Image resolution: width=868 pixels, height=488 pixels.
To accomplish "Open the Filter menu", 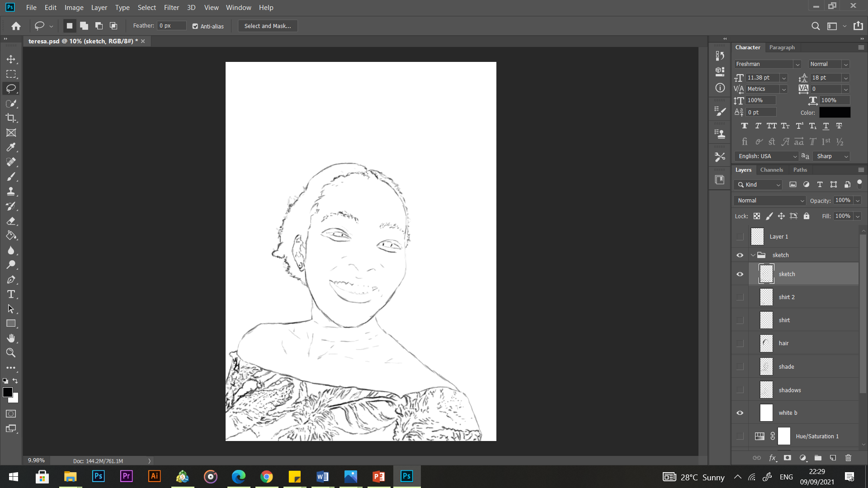I will (171, 7).
